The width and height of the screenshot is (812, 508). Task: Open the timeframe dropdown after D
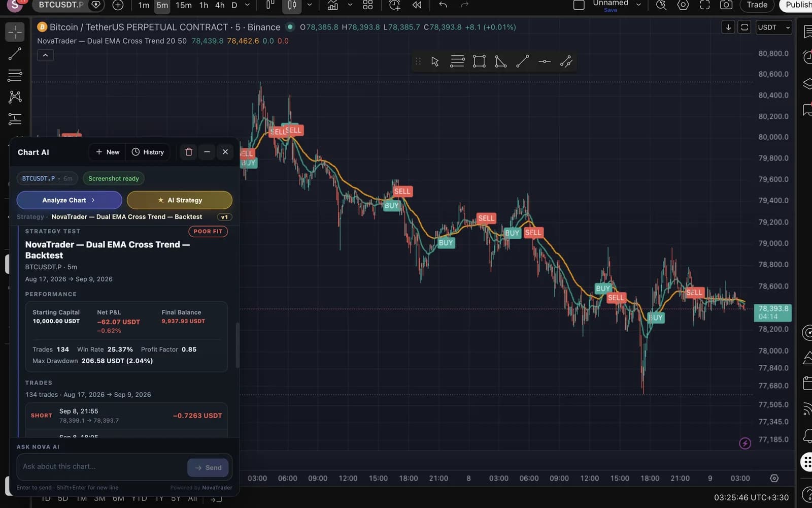(247, 5)
